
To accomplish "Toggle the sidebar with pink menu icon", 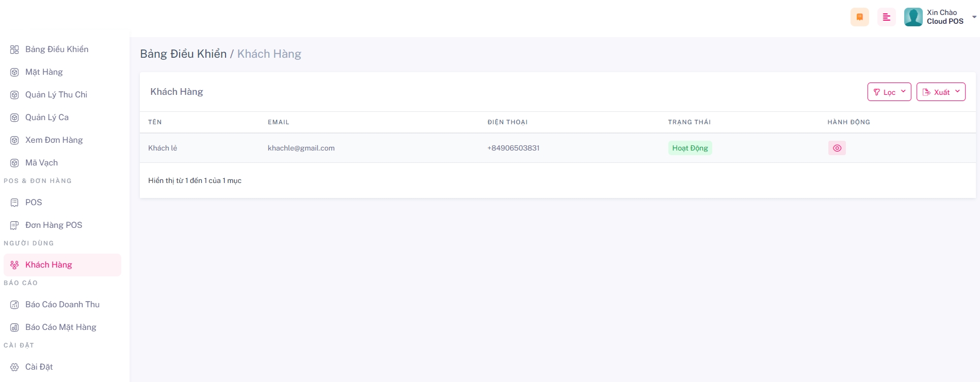I will coord(886,17).
